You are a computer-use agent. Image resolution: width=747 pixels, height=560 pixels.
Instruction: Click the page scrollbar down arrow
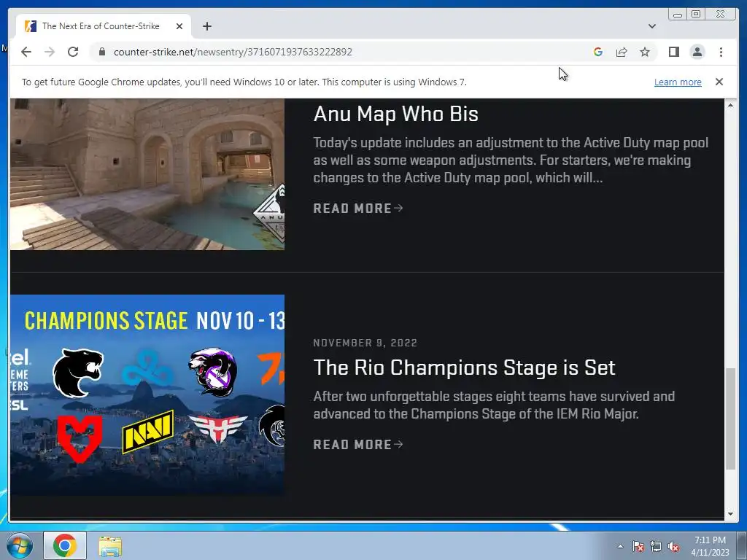[x=730, y=514]
